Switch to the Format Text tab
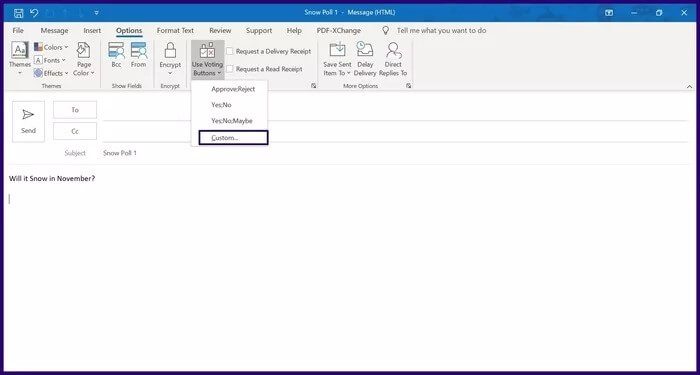Screen dimensions: 700x375 tap(175, 30)
